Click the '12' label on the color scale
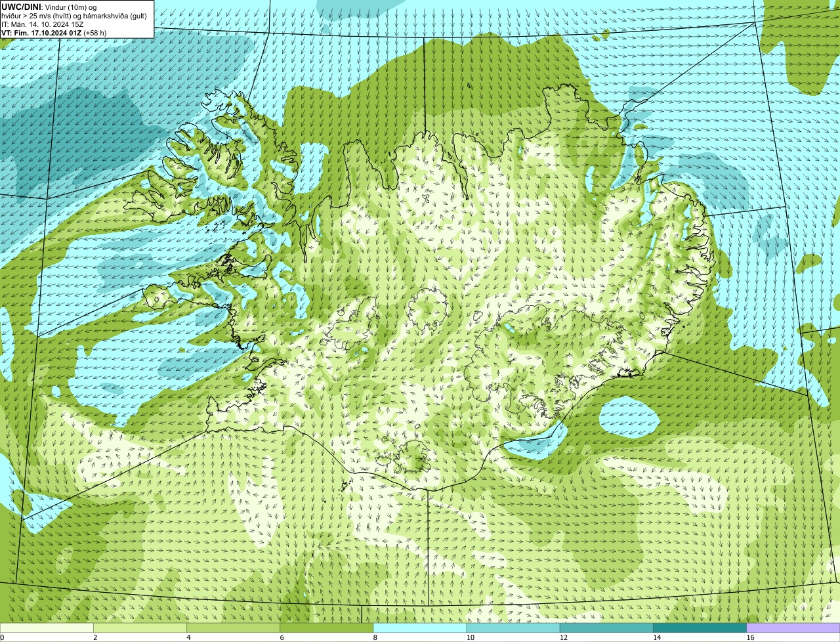Viewport: 840px width, 642px height. tap(564, 637)
